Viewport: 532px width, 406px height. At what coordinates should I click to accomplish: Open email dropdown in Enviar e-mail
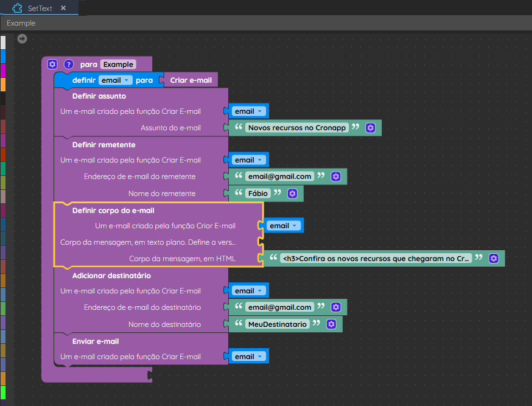pyautogui.click(x=249, y=357)
